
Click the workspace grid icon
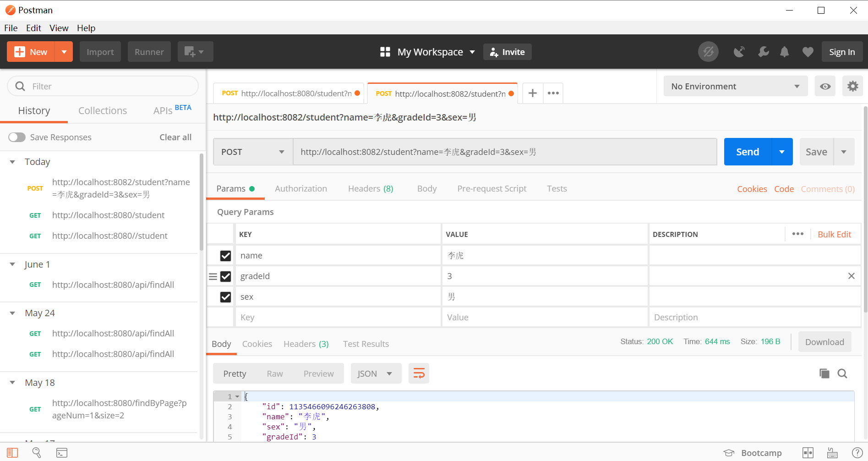[385, 52]
